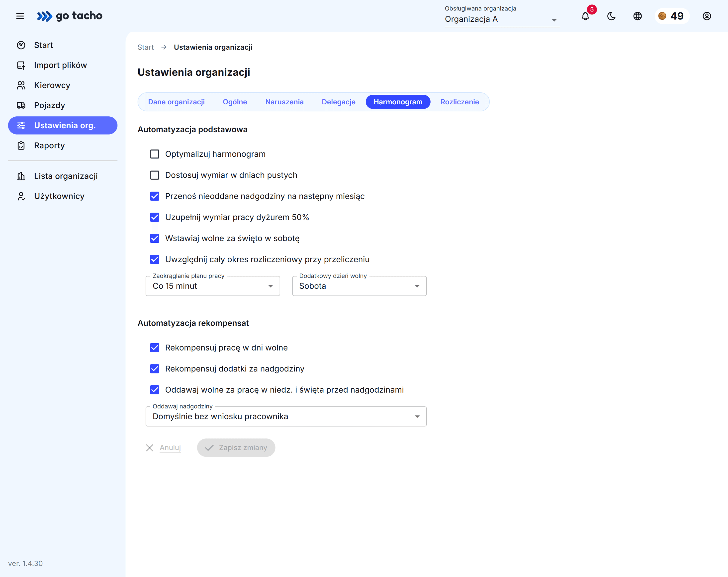Open Kierowcy in sidebar
The height and width of the screenshot is (577, 728).
pyautogui.click(x=63, y=85)
